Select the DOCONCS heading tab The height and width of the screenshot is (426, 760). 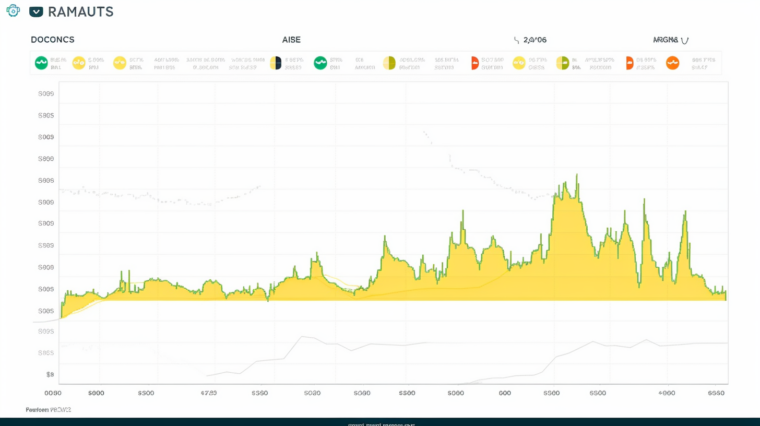(x=52, y=40)
